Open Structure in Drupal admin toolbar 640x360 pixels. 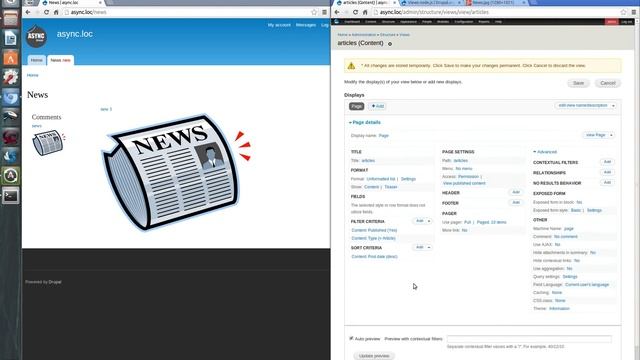388,22
